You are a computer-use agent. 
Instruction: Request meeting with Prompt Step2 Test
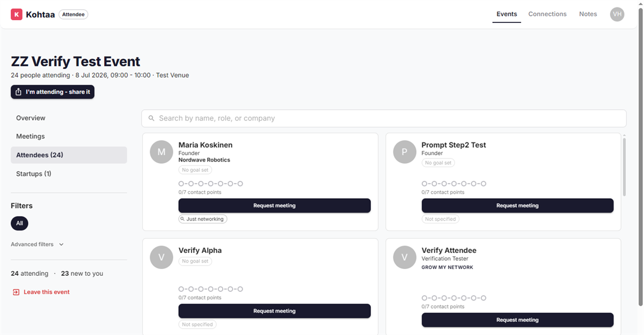coord(517,206)
